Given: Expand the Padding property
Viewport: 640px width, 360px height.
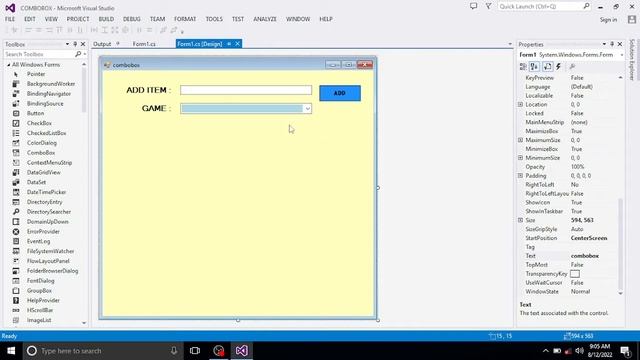Looking at the screenshot, I should pos(520,176).
